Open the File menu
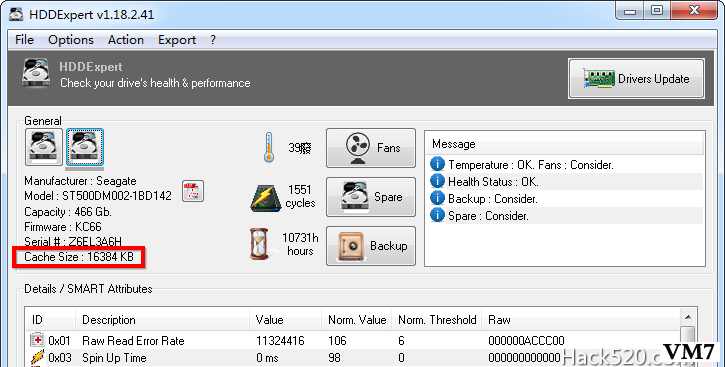 pos(25,40)
